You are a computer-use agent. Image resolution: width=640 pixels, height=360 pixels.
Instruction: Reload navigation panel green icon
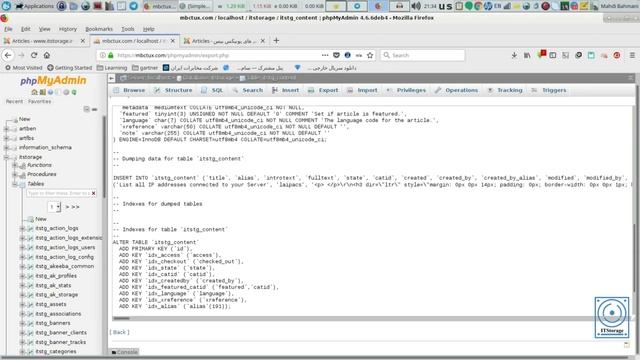[x=74, y=92]
